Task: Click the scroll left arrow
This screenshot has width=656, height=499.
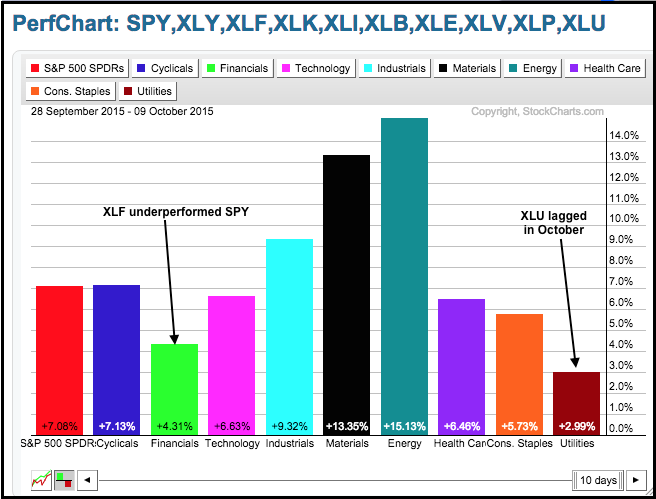Action: (88, 481)
